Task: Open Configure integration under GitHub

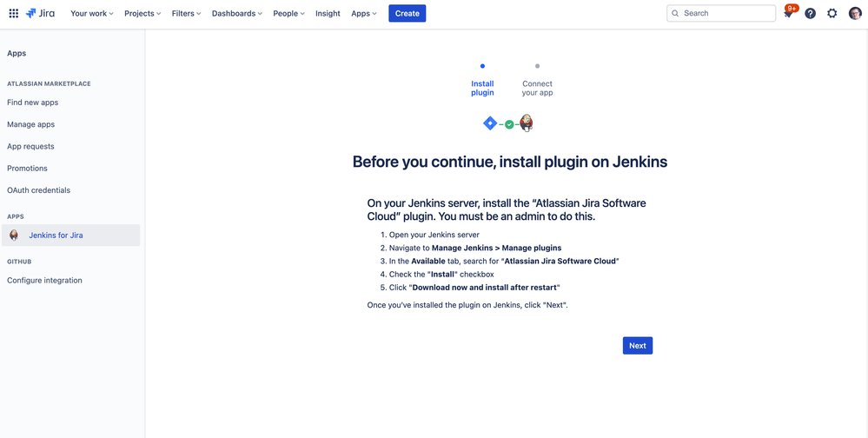Action: 44,280
